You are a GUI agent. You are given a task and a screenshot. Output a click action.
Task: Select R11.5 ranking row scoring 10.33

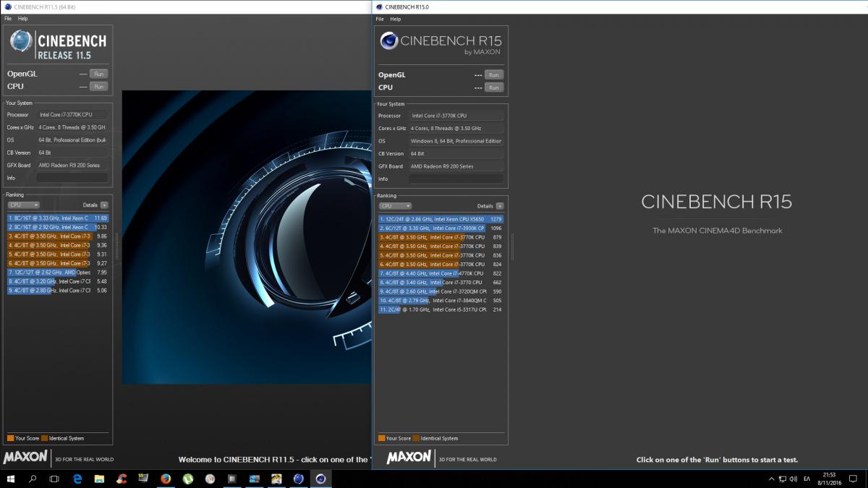(x=58, y=227)
